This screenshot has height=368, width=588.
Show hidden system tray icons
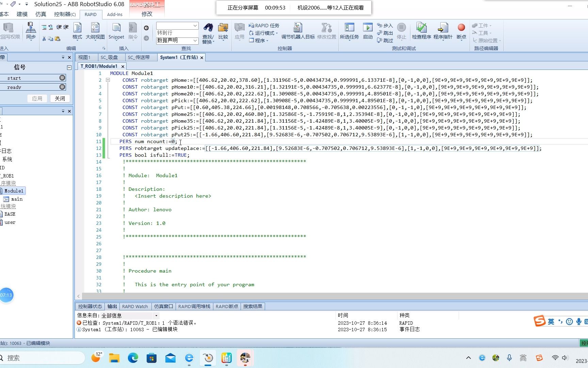point(468,358)
